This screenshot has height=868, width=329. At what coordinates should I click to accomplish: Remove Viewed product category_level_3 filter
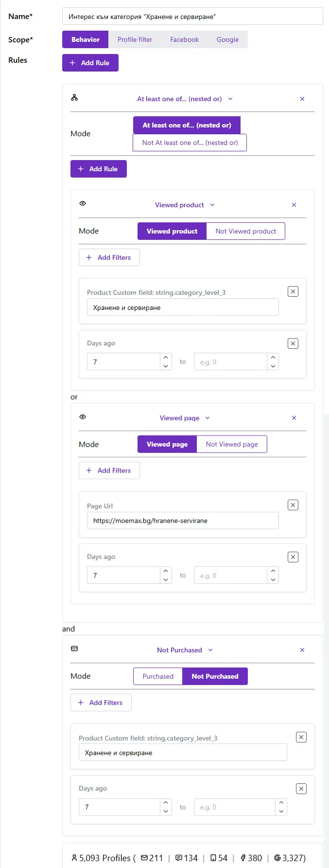point(293,291)
